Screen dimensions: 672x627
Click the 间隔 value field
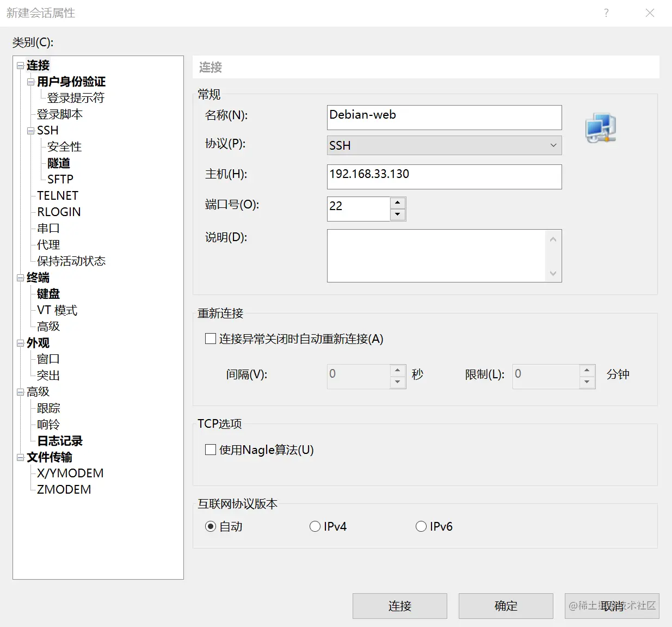(x=359, y=376)
